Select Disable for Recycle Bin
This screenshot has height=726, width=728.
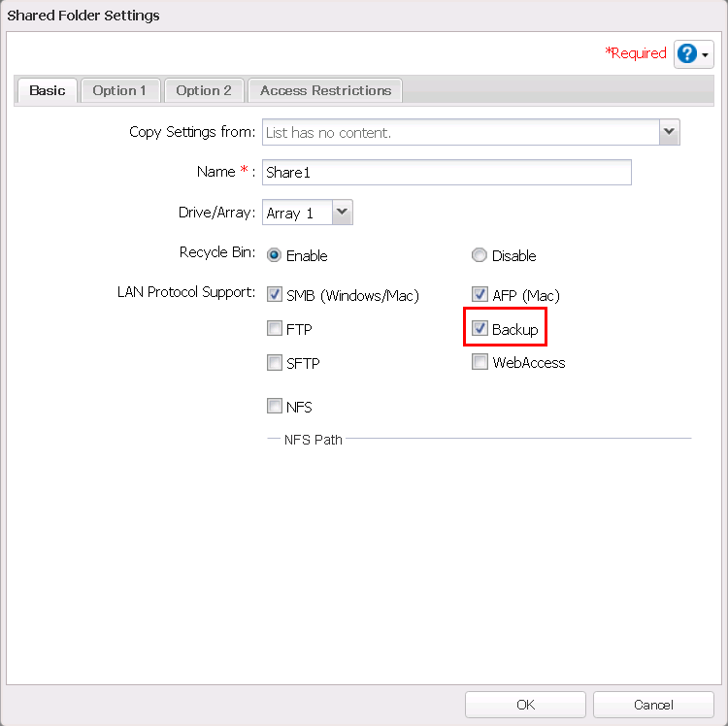tap(479, 255)
